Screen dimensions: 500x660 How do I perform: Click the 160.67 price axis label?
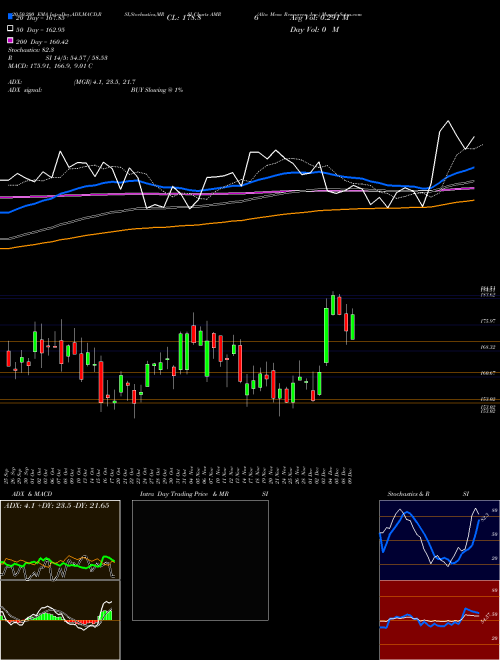pyautogui.click(x=488, y=373)
